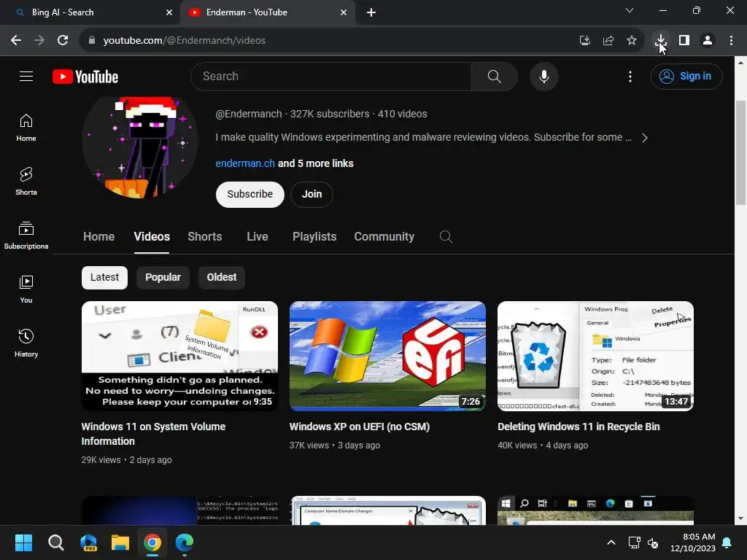
Task: Play the 9:35 System Volume thumbnail
Action: (x=179, y=356)
